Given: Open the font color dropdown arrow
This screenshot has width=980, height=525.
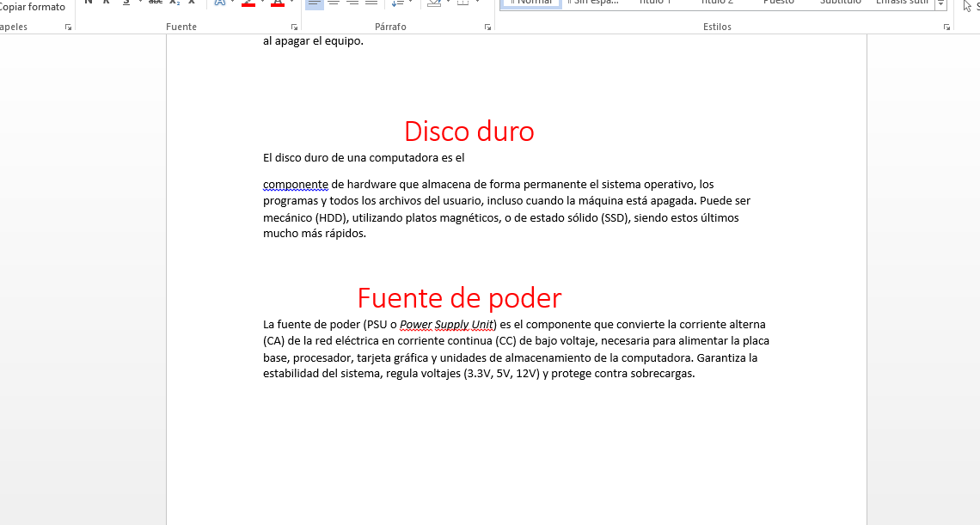Looking at the screenshot, I should tap(291, 3).
